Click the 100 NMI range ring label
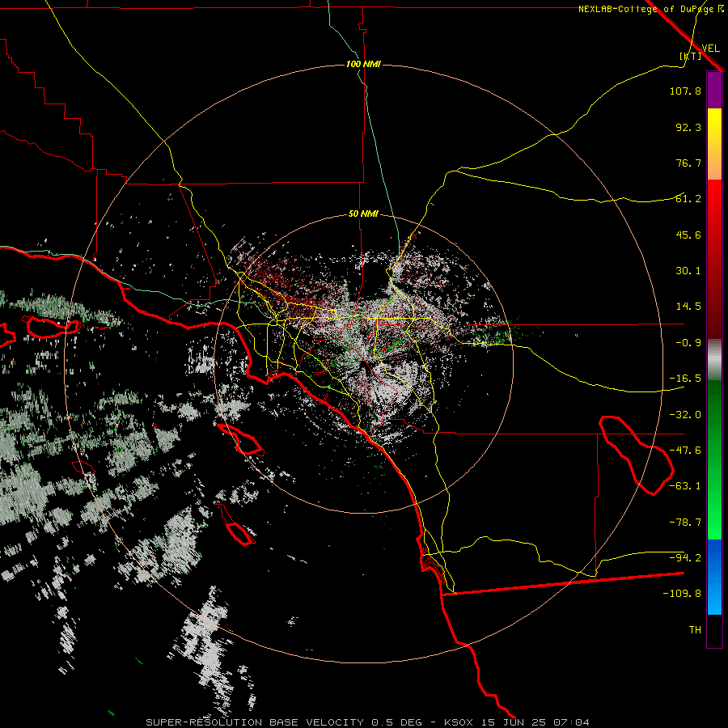 (x=363, y=64)
